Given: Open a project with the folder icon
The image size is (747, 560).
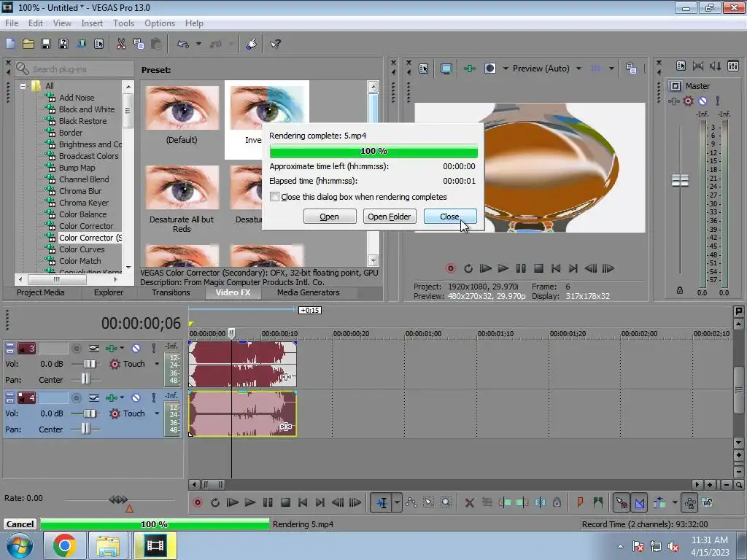Looking at the screenshot, I should pyautogui.click(x=28, y=44).
